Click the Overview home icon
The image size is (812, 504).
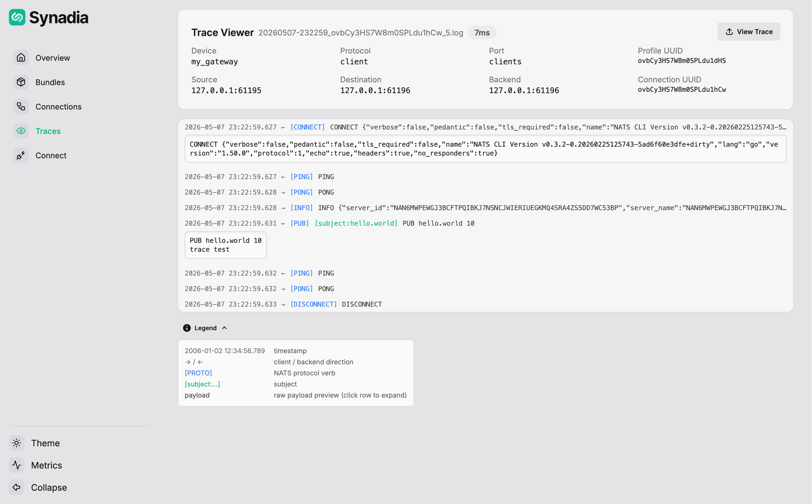(21, 58)
